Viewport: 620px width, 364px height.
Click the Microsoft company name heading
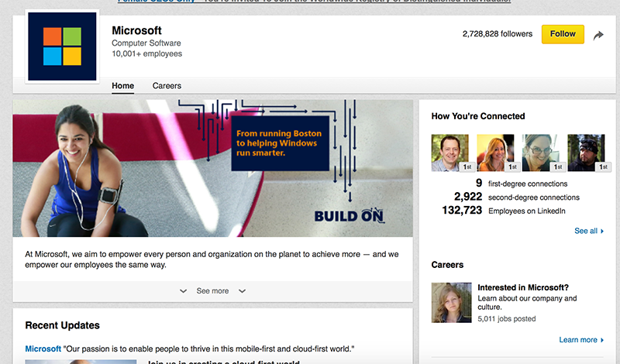coord(136,30)
